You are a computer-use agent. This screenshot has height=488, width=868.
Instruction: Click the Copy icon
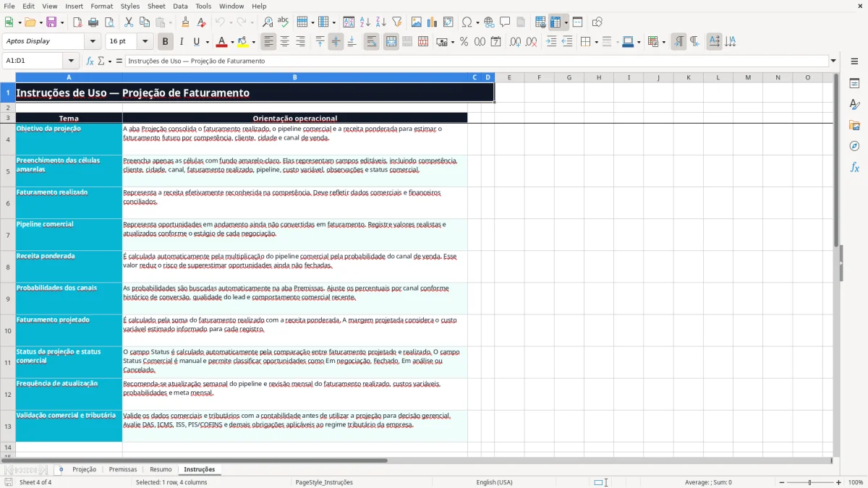coord(145,22)
